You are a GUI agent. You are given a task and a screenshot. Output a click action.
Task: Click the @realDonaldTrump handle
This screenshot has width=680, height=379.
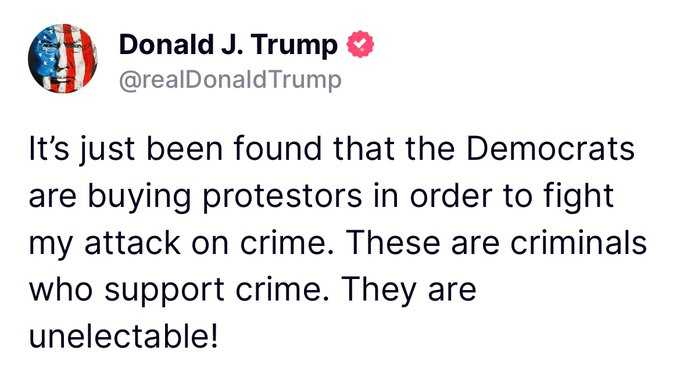230,80
